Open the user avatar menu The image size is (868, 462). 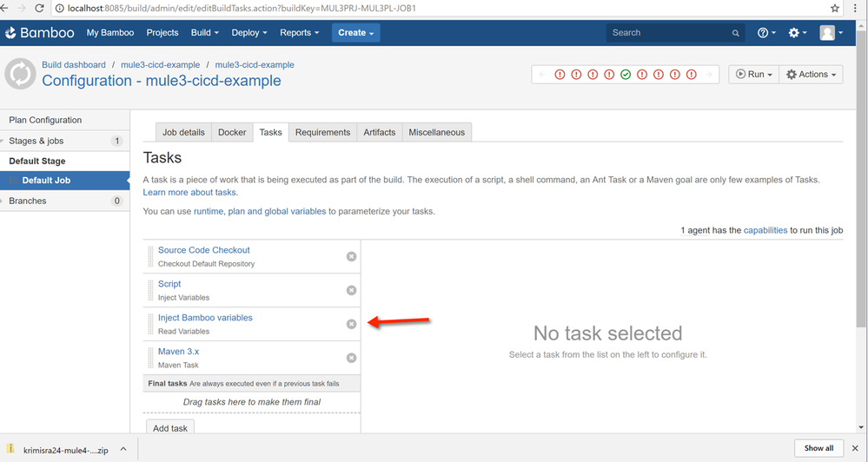coord(832,33)
